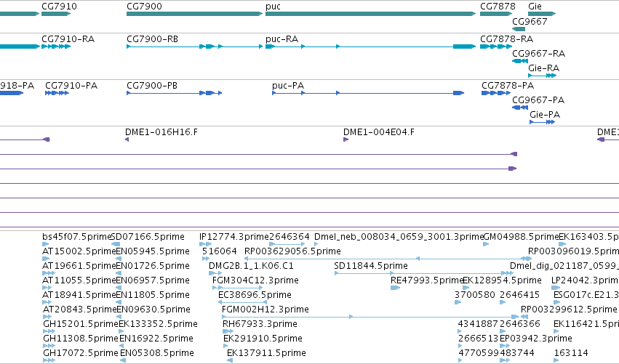The width and height of the screenshot is (619, 364).
Task: Open EST AT18941.5prime
Action: click(x=79, y=296)
